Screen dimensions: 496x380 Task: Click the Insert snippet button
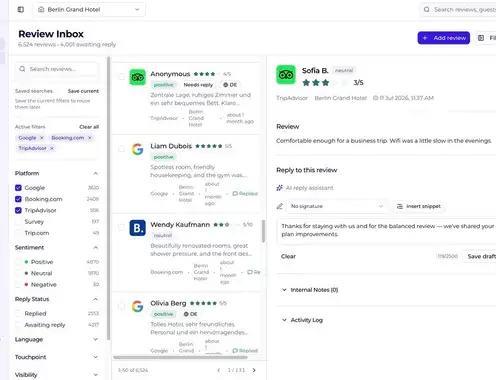tap(419, 206)
